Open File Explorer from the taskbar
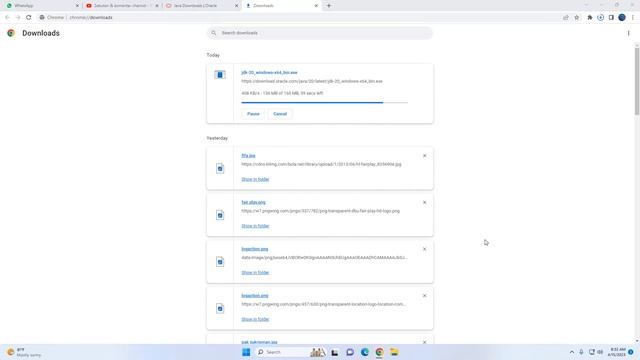The image size is (640, 360). tap(394, 352)
